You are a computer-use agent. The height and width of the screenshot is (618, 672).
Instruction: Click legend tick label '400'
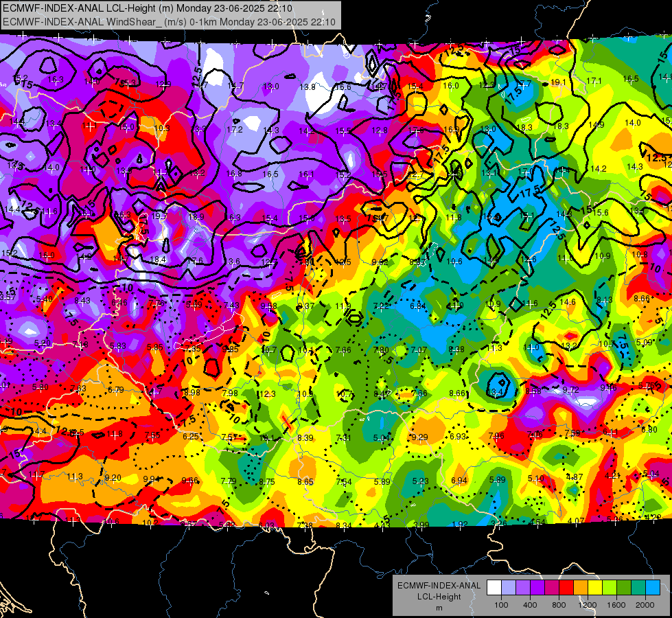530,605
